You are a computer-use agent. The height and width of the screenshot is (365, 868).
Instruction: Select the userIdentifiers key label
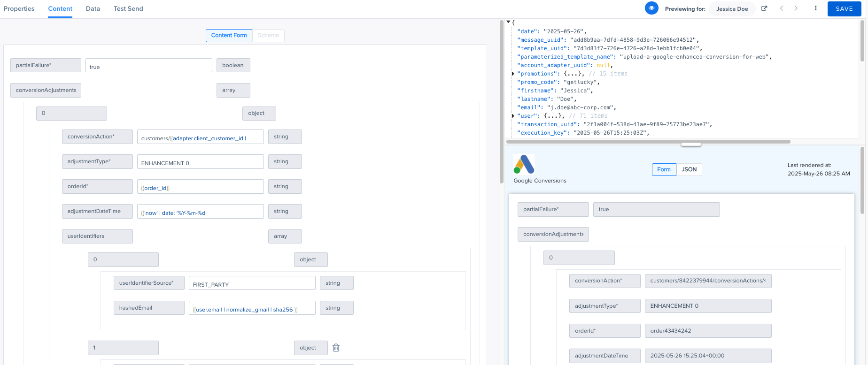(97, 236)
